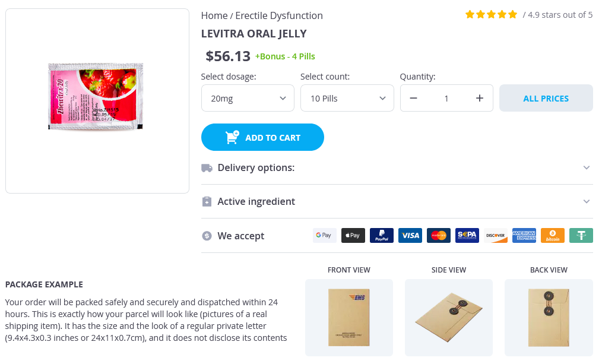
Task: Click the front view package thumbnail
Action: coord(349,317)
